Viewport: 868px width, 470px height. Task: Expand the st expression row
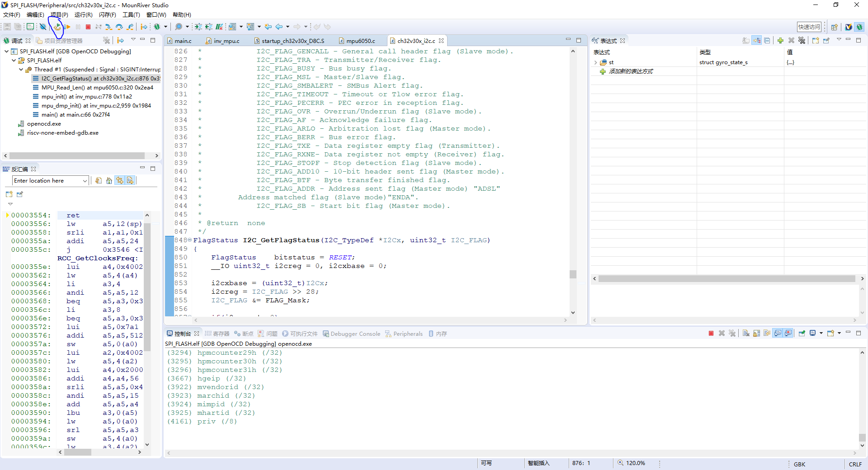pos(596,63)
